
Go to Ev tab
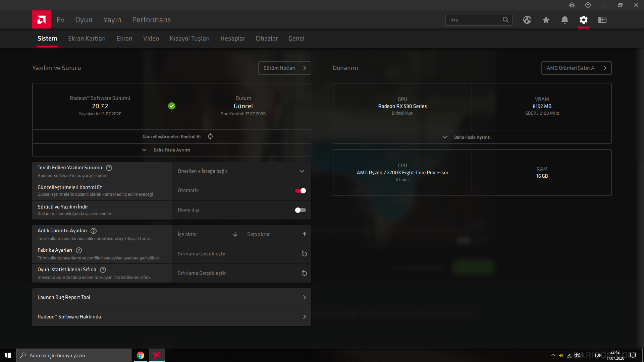[60, 20]
